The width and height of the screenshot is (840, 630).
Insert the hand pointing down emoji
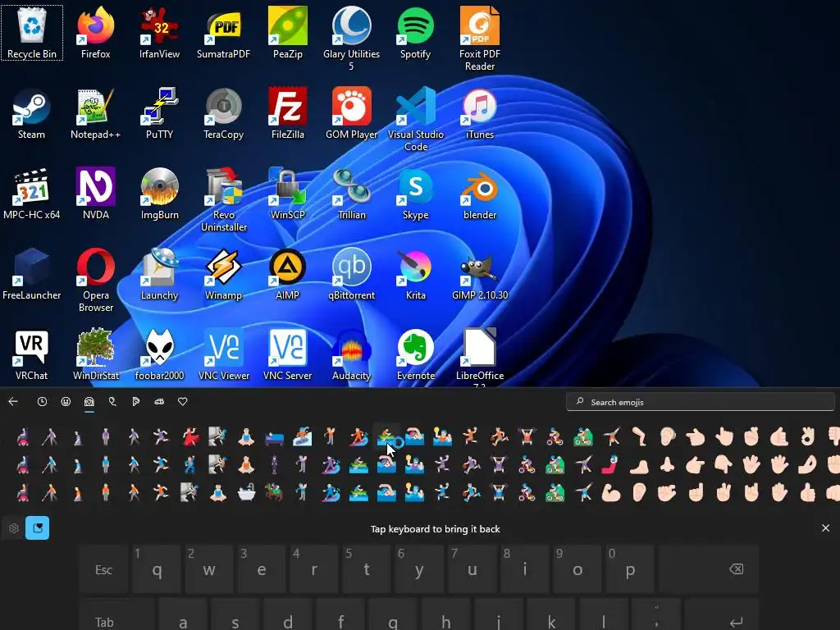pos(724,464)
